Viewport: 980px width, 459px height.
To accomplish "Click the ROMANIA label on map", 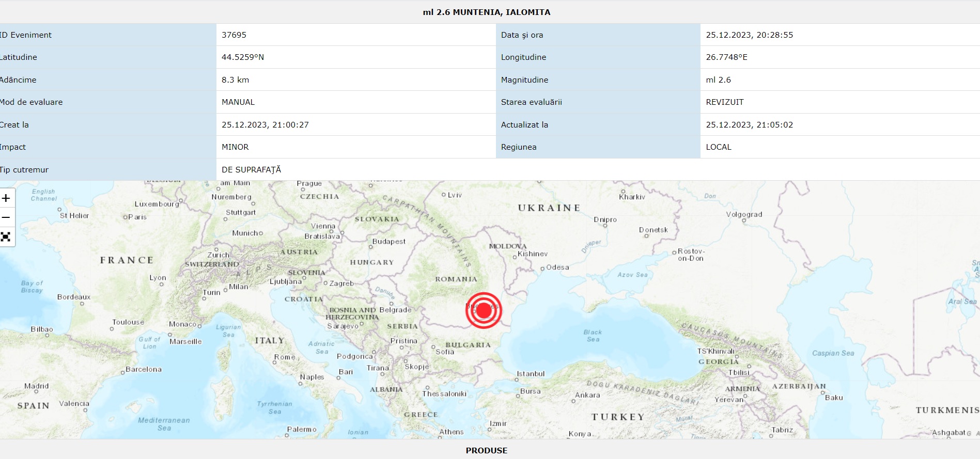I will pos(456,279).
